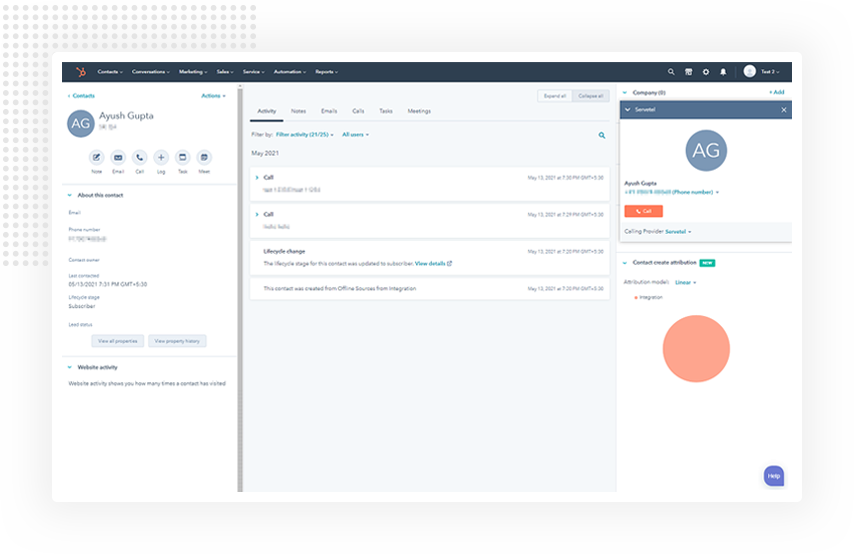Collapse Website activity section
This screenshot has width=854, height=554.
[x=70, y=367]
